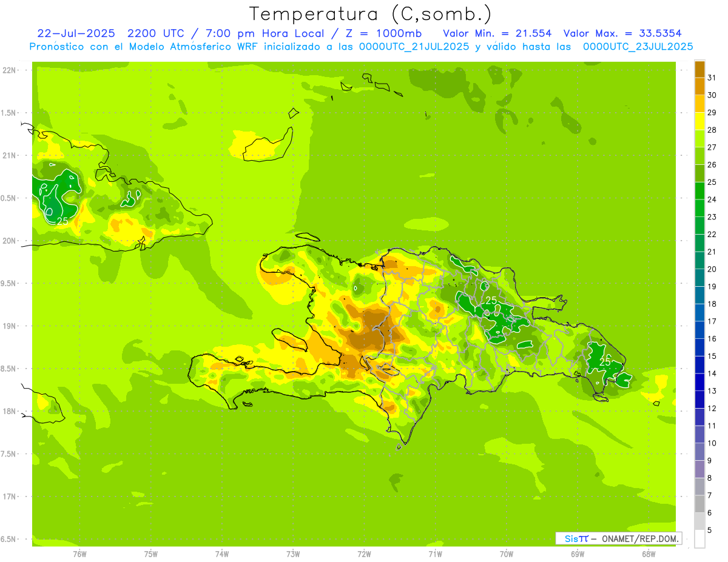Click the legend value '28'
728x562 pixels.
712,130
